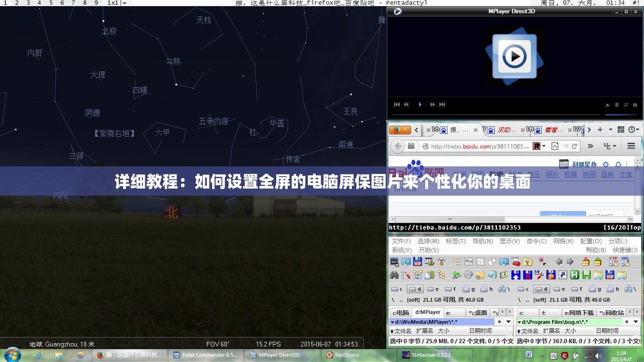The image size is (644, 362).
Task: Open the 配置(O) menu in Total Commander
Action: pos(591,241)
